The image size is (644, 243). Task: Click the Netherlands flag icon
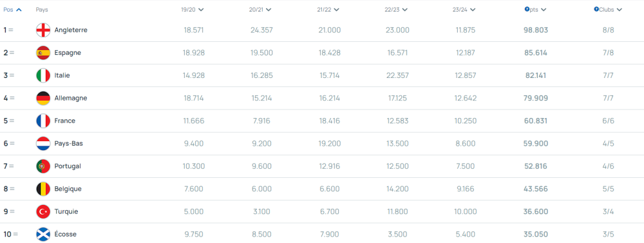click(43, 144)
